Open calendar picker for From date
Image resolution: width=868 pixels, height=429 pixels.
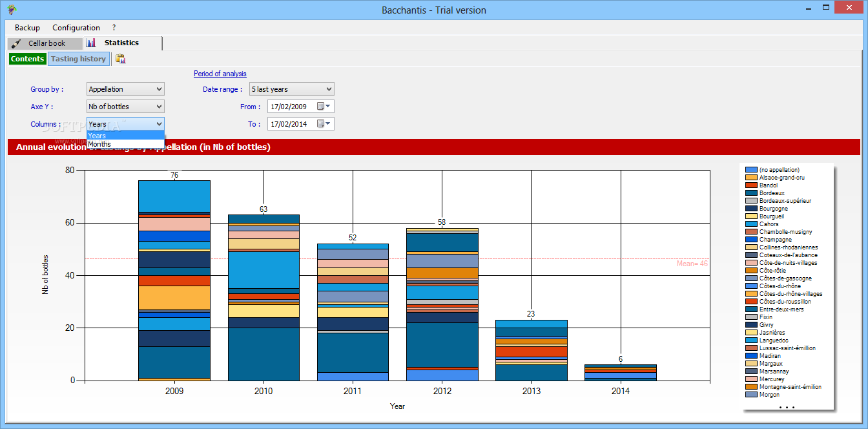pyautogui.click(x=324, y=107)
